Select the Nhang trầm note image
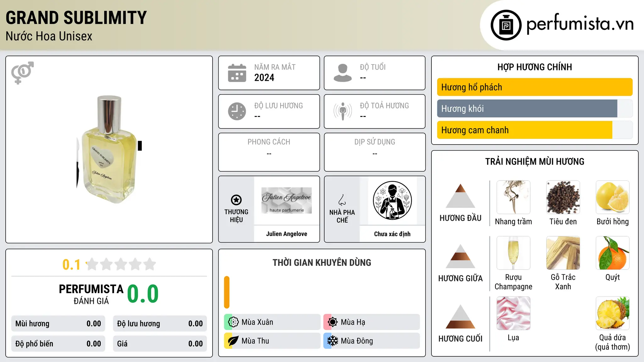Image resolution: width=644 pixels, height=362 pixels. (x=514, y=197)
